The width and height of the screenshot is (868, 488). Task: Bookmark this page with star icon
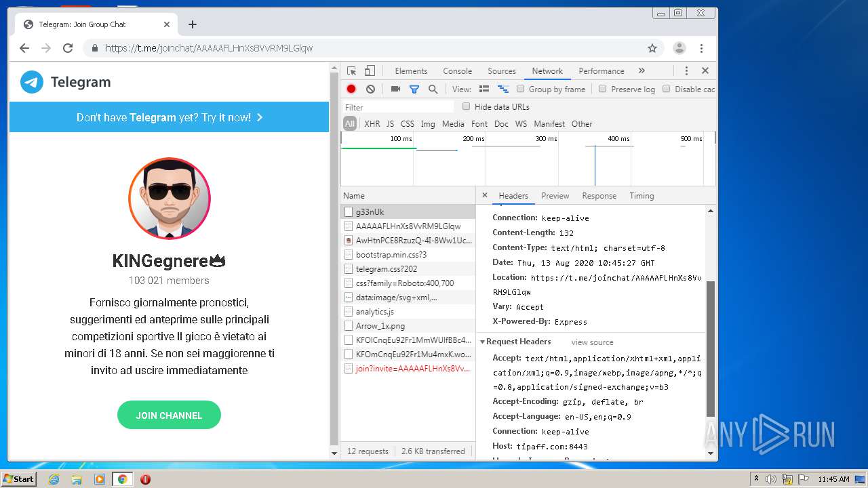tap(652, 48)
